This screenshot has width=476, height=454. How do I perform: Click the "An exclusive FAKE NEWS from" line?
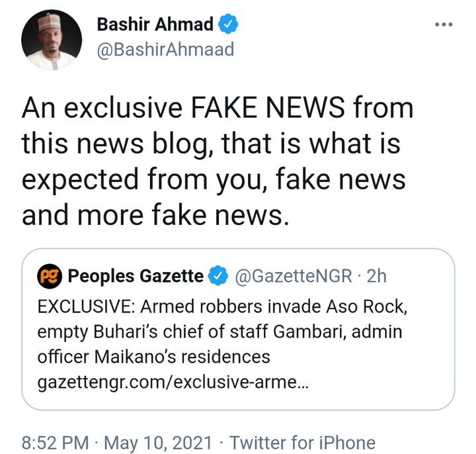coord(218,107)
